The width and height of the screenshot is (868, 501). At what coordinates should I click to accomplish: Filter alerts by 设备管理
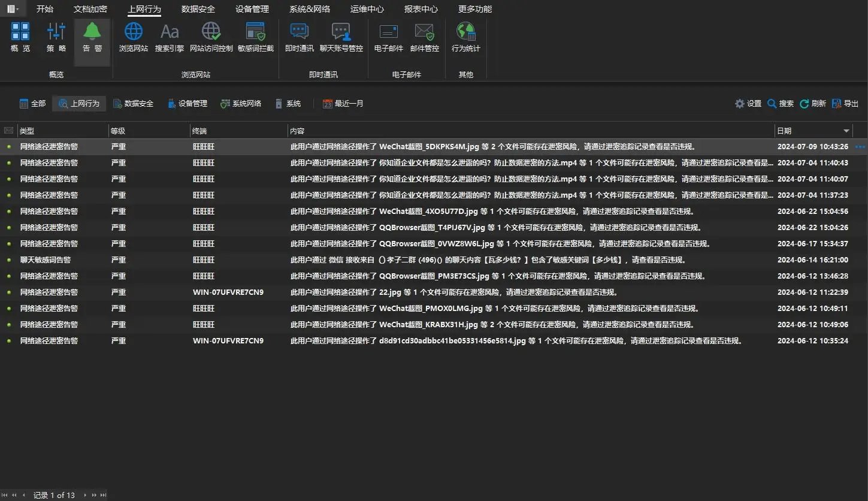pyautogui.click(x=187, y=104)
